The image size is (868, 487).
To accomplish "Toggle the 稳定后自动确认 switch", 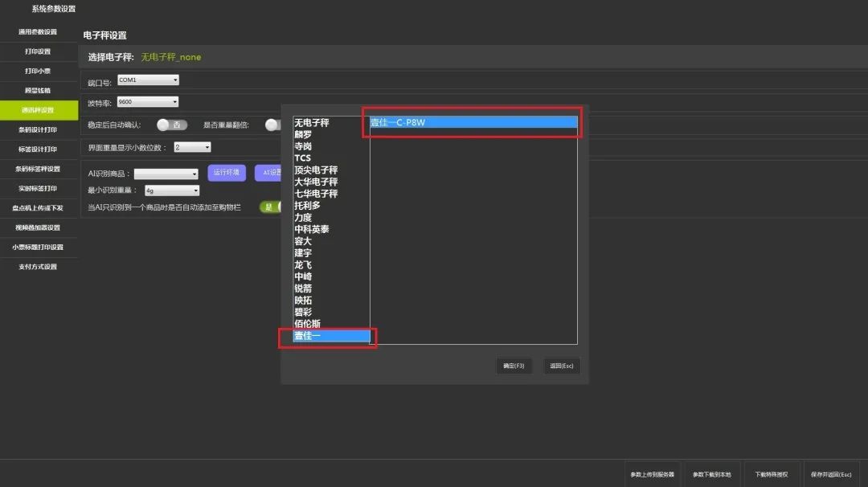I will (172, 125).
